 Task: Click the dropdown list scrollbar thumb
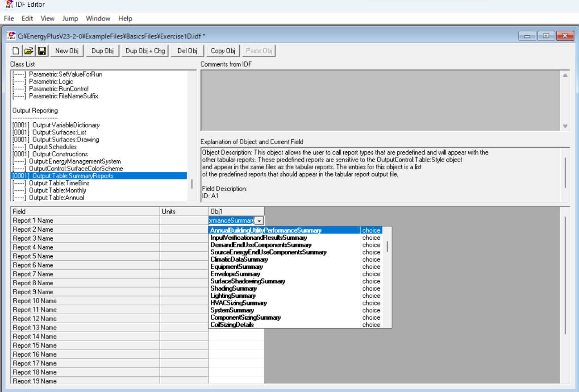(387, 246)
